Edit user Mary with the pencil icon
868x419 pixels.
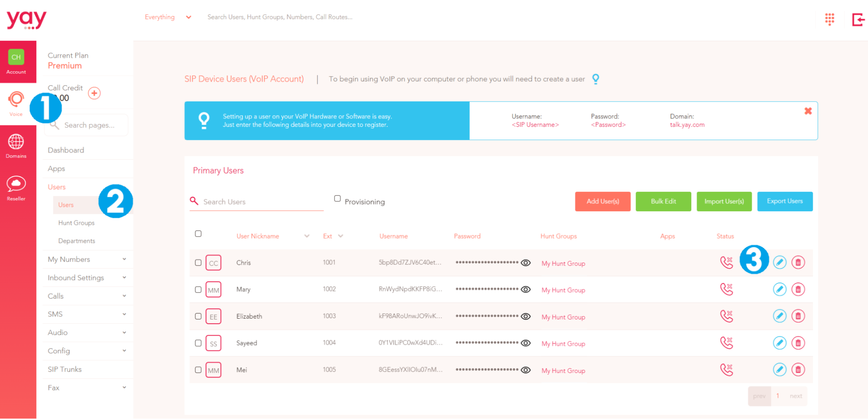pyautogui.click(x=780, y=289)
